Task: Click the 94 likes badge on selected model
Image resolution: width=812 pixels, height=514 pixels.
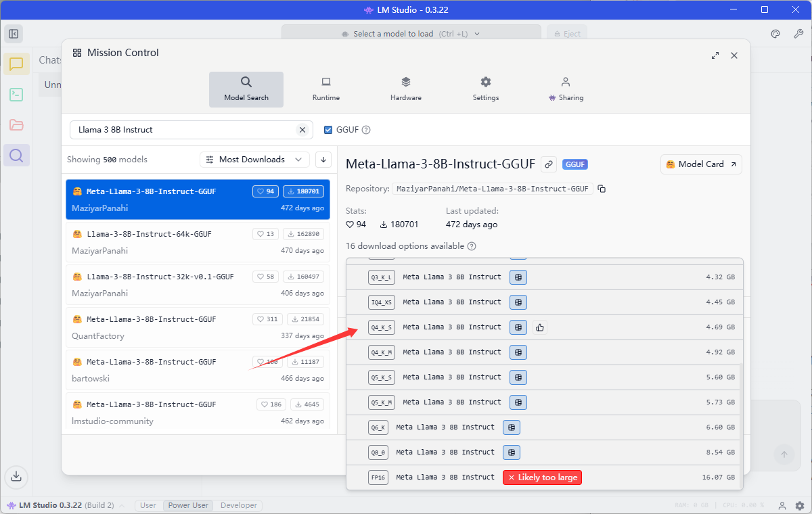Action: point(265,191)
